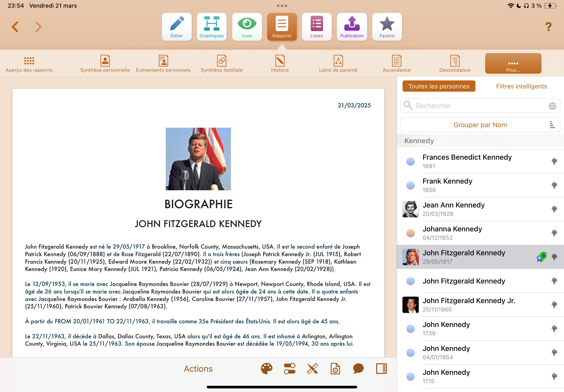Screen dimensions: 564x392
Task: Select John Fitzgerald Kennedy Jr. row
Action: pos(480,305)
